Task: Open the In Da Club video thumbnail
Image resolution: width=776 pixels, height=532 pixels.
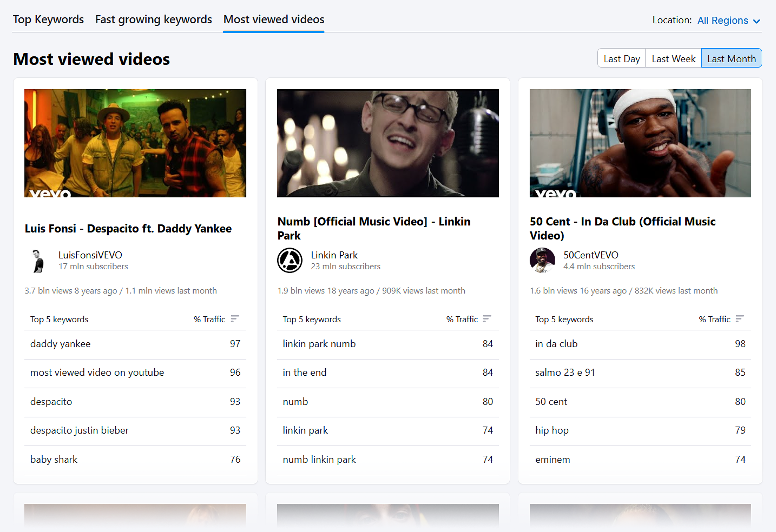Action: 640,143
